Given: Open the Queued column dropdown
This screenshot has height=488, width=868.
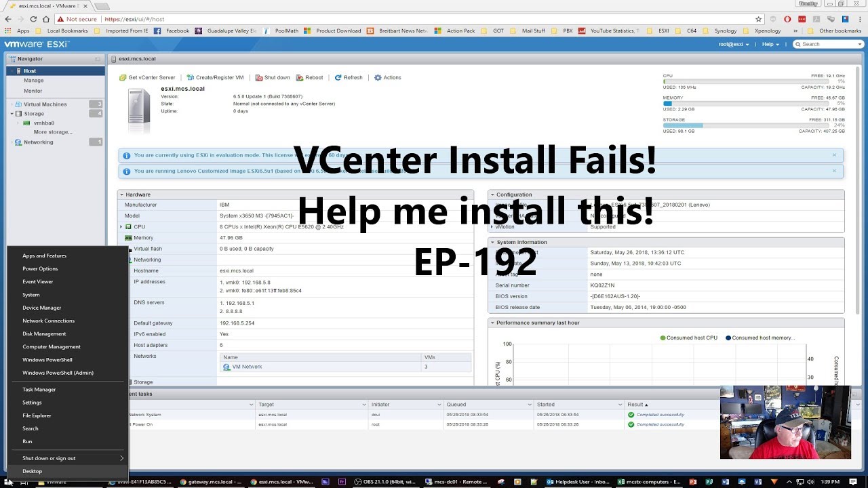Looking at the screenshot, I should pos(528,405).
